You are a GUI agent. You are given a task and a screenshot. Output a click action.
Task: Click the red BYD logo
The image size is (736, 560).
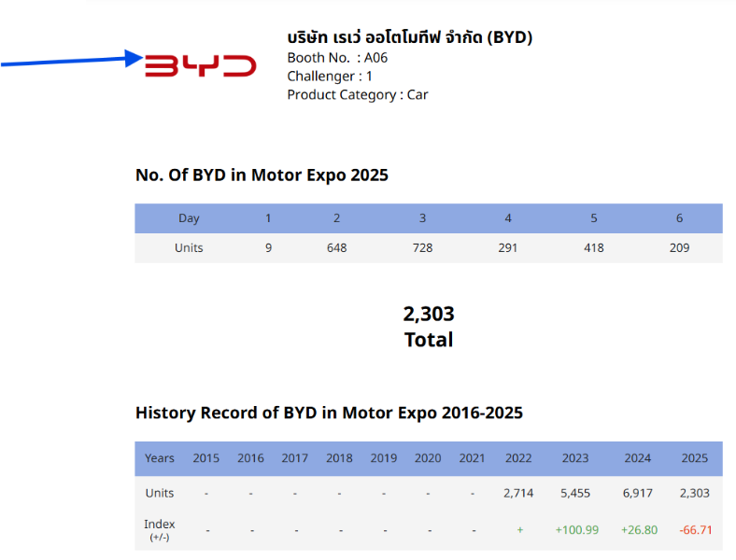click(x=200, y=64)
